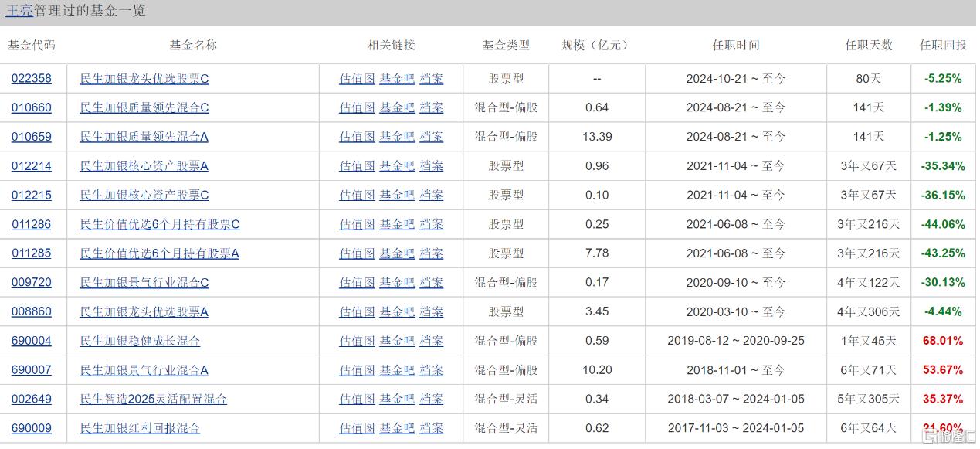Open 民生加银龙头优选股票C fund page
The width and height of the screenshot is (980, 449).
(x=144, y=79)
